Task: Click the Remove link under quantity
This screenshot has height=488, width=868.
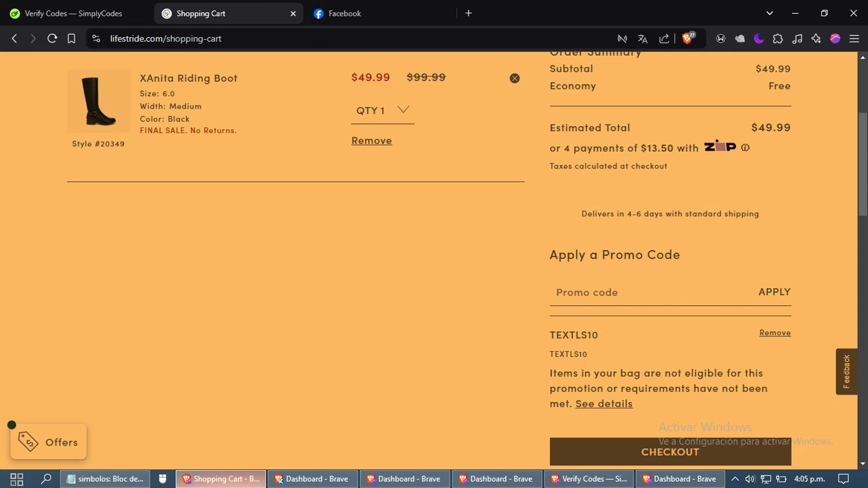Action: [x=372, y=141]
